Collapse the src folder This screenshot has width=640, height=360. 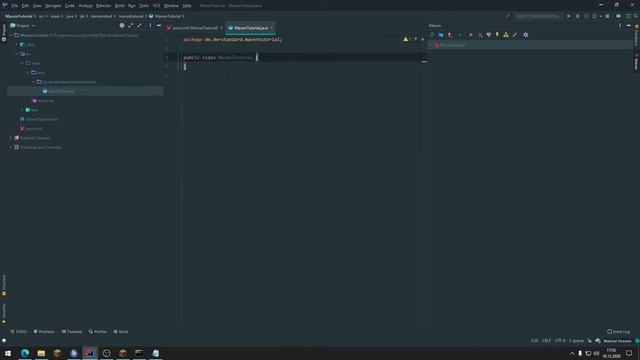17,54
